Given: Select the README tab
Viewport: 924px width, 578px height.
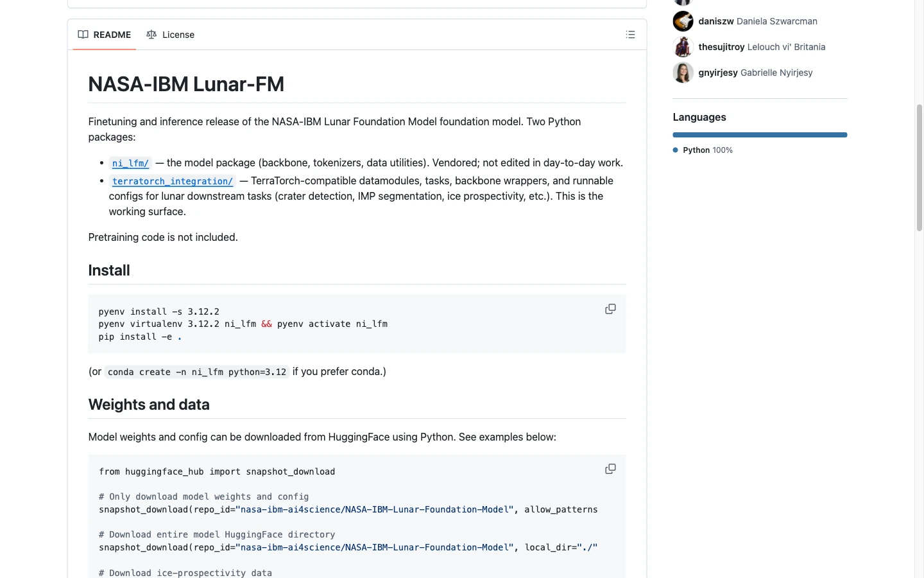Looking at the screenshot, I should click(105, 35).
